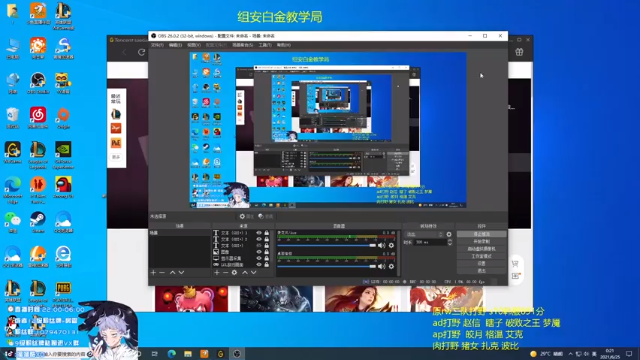
Task: Click Start Recording button
Action: [x=482, y=242]
